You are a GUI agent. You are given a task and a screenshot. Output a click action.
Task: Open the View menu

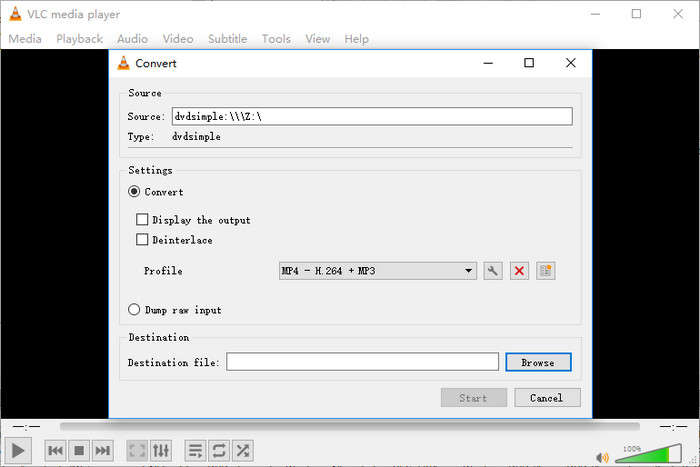(x=318, y=39)
